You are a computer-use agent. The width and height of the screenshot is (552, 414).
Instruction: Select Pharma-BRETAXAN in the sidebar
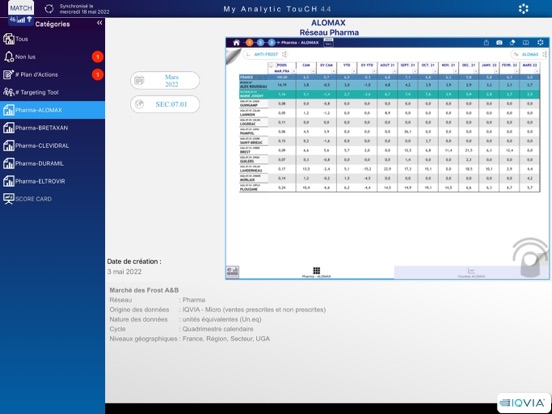52,128
